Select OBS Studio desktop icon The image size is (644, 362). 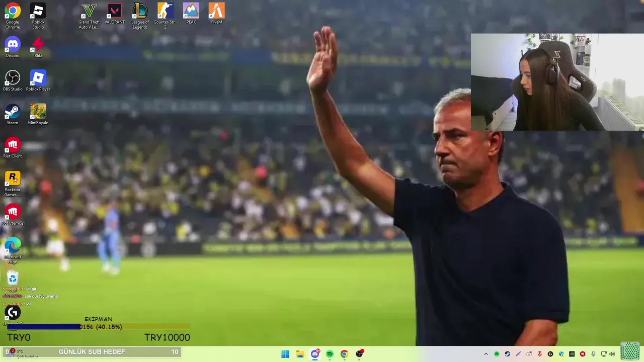point(13,81)
